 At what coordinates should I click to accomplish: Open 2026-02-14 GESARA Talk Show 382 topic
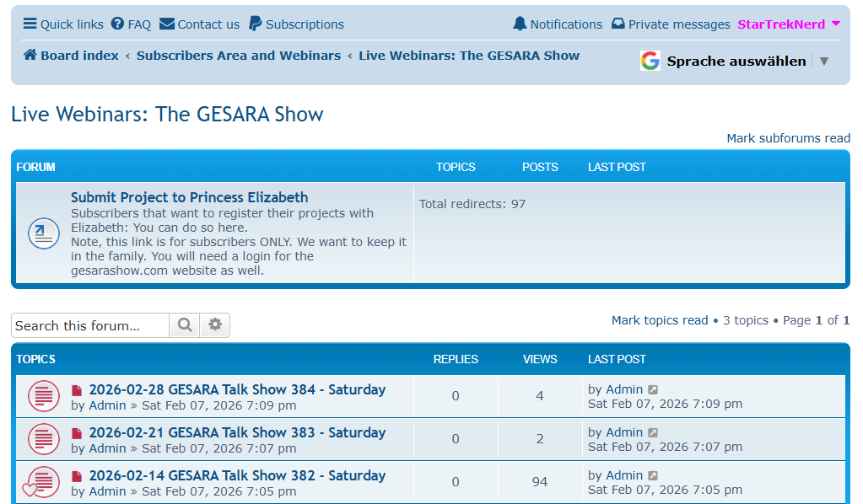(237, 475)
